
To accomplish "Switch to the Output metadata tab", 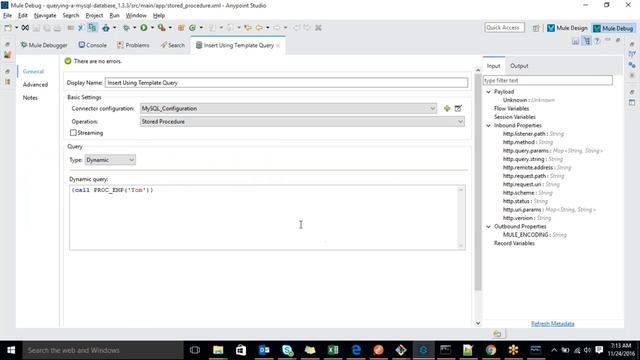I will (x=519, y=66).
